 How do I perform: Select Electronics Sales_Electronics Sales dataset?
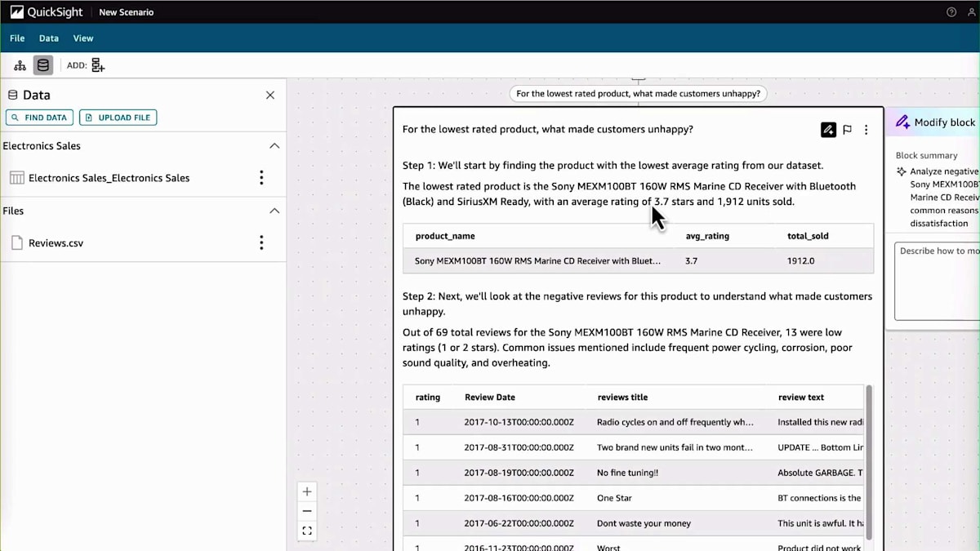tap(109, 178)
